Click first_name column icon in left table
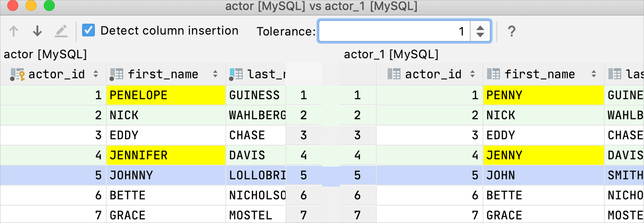Screen dimensions: 644x223 pos(117,74)
